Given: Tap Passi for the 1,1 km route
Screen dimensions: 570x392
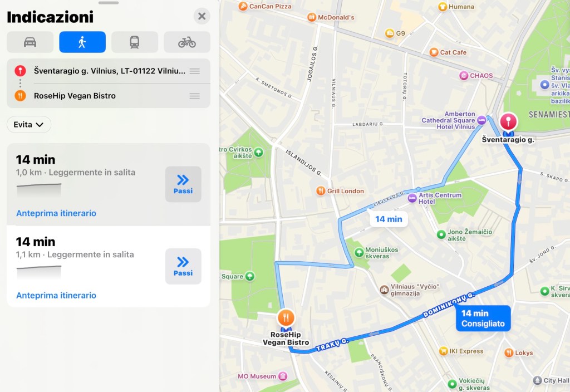Looking at the screenshot, I should coord(183,267).
